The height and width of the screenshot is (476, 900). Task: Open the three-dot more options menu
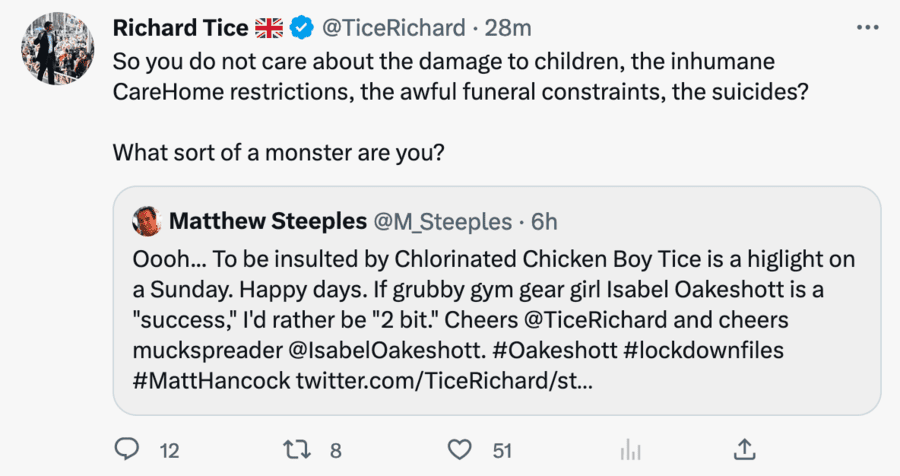tap(867, 27)
